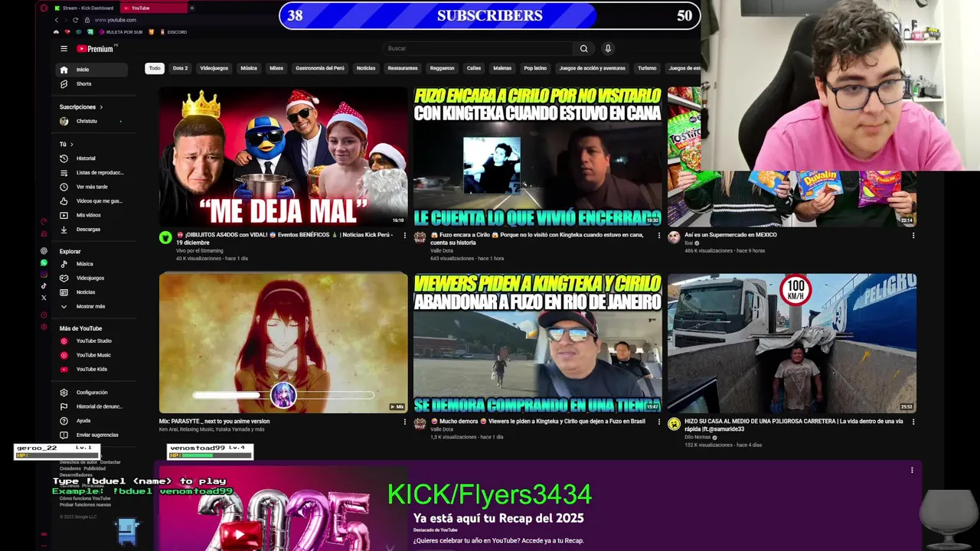Click Enviar sugerencias
The height and width of the screenshot is (551, 980).
[x=91, y=435]
